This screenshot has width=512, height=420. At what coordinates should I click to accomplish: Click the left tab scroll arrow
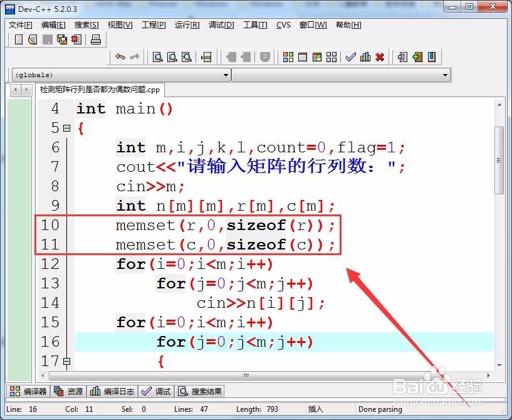(15, 89)
